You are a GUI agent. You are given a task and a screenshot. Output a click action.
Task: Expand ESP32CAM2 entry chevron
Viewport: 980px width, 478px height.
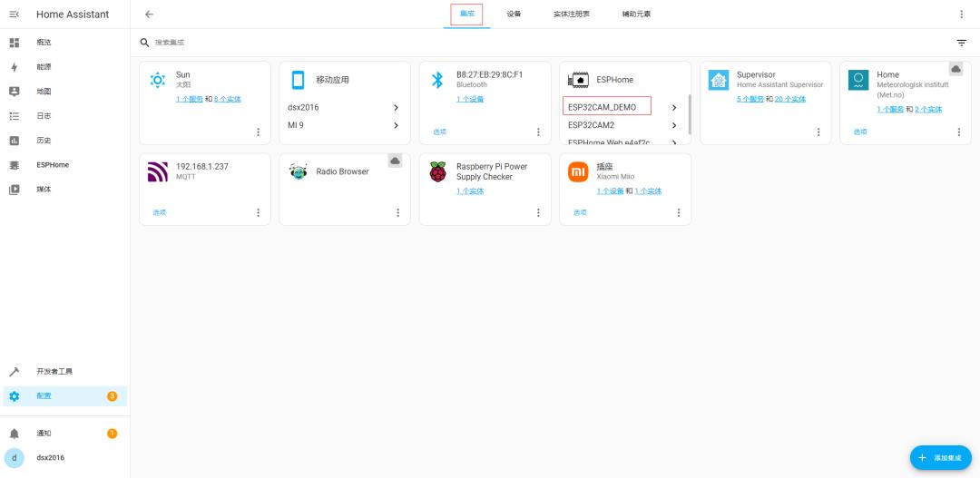(x=674, y=125)
